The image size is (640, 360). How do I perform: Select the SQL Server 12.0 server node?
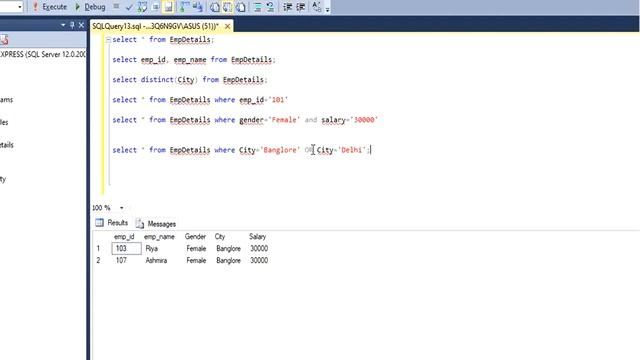pyautogui.click(x=43, y=54)
